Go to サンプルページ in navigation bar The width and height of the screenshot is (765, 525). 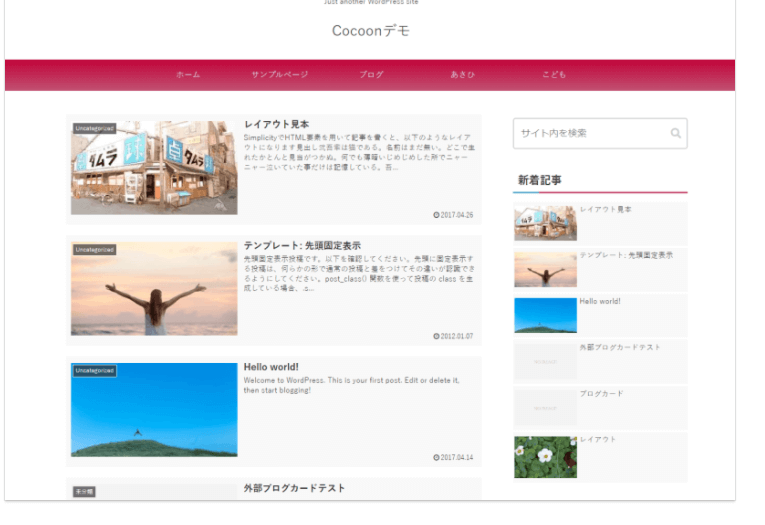tap(280, 75)
